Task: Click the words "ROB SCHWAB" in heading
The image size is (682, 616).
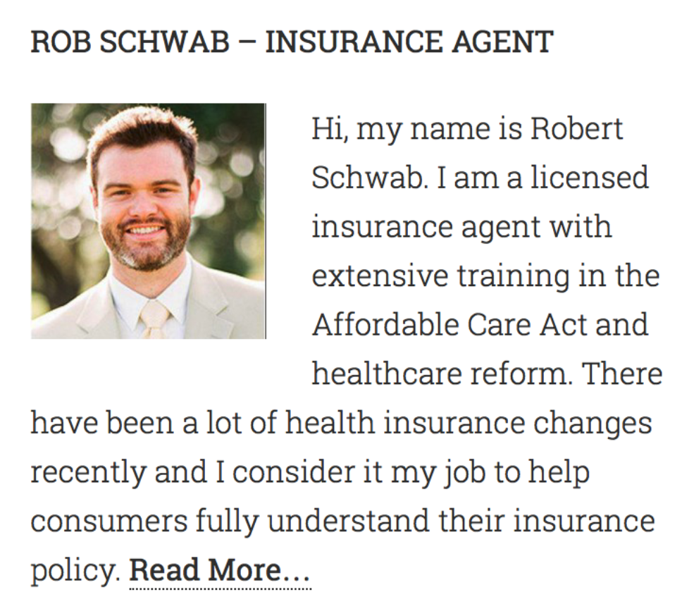Action: pyautogui.click(x=130, y=42)
